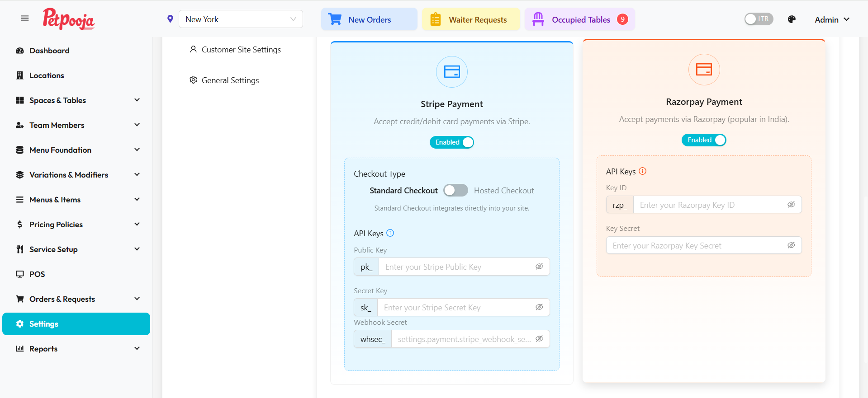Click the Waiter Requests clipboard icon
Image resolution: width=868 pixels, height=398 pixels.
435,19
